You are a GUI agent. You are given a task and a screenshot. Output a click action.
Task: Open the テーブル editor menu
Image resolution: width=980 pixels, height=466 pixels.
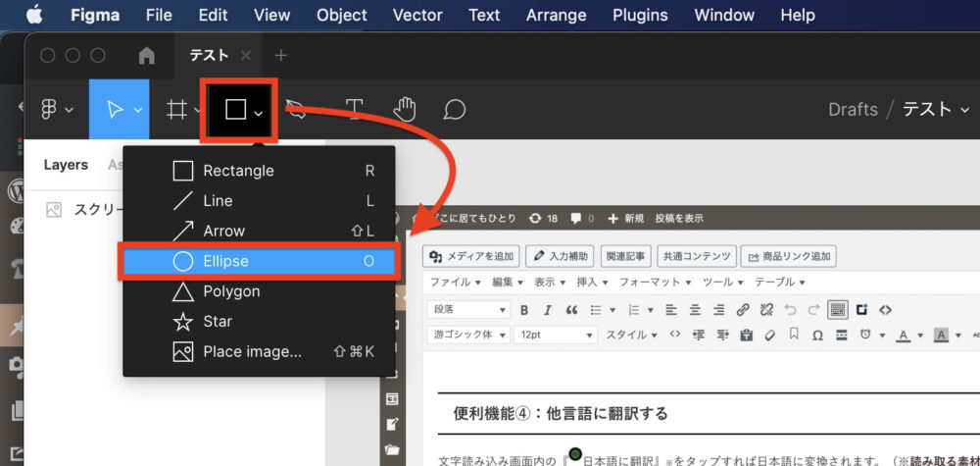pos(779,283)
